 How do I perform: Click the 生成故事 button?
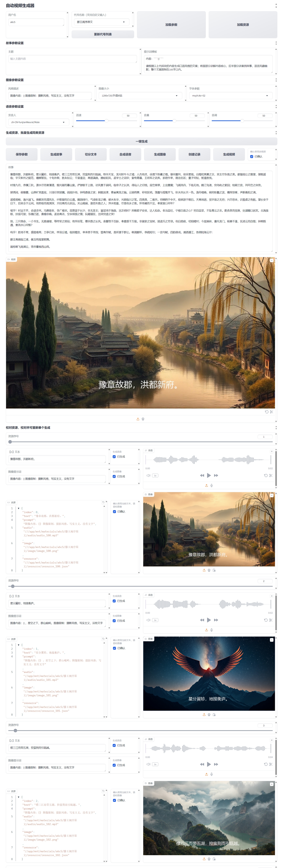click(56, 154)
